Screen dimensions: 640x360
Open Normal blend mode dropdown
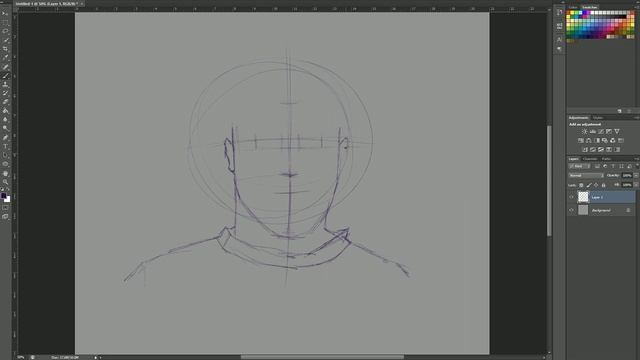pyautogui.click(x=586, y=176)
